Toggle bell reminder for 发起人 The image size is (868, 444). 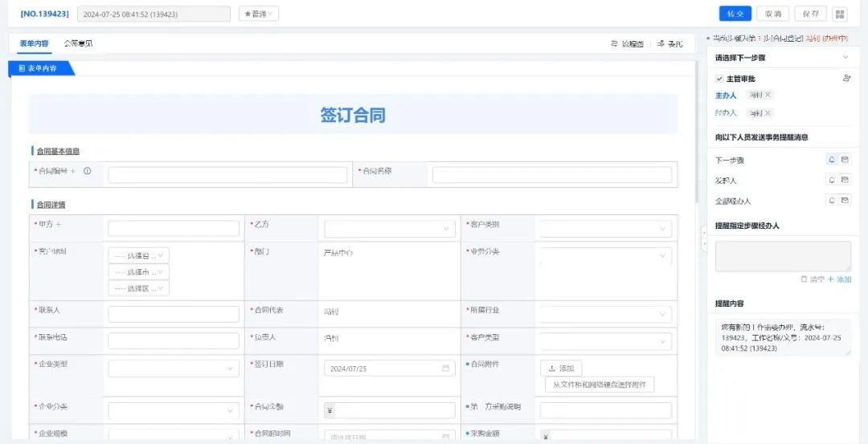pyautogui.click(x=832, y=180)
